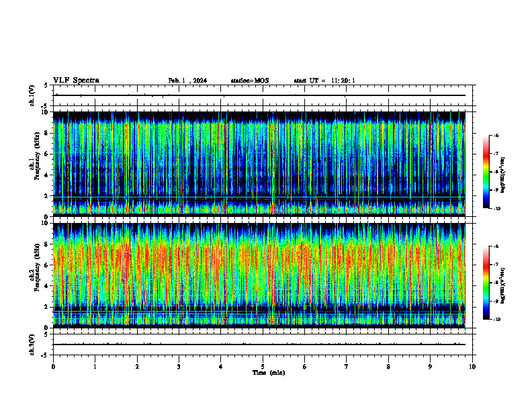Click the ch.1 voltage waveform trace

tap(259, 95)
